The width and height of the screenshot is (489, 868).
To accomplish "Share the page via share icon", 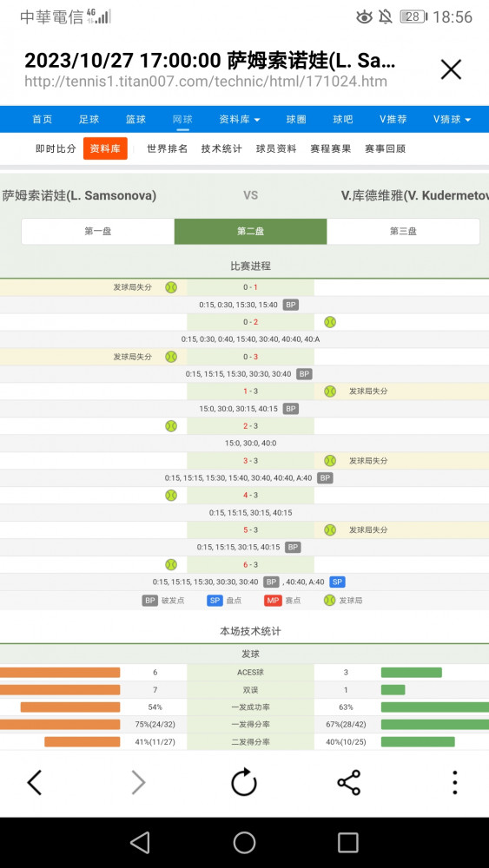I will (x=349, y=783).
